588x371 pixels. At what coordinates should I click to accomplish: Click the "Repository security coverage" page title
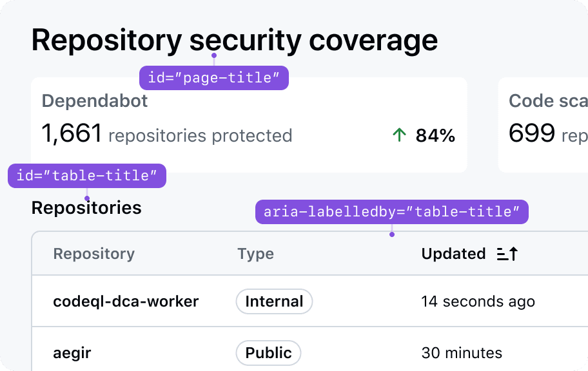(x=234, y=40)
